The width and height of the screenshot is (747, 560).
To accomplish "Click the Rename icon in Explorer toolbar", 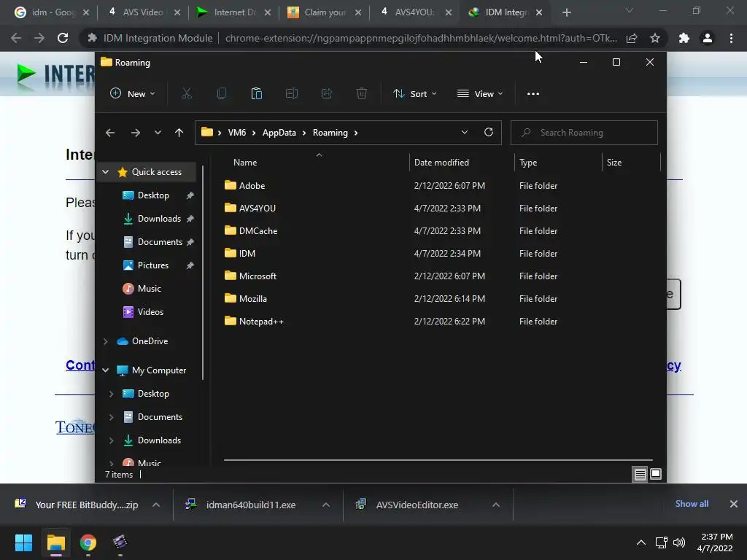I will pyautogui.click(x=292, y=94).
